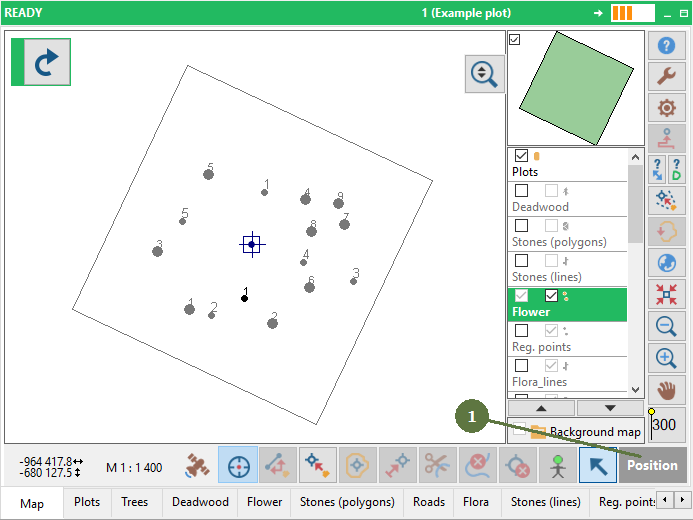Click the zoom-to-extent red arrows icon

(x=666, y=295)
